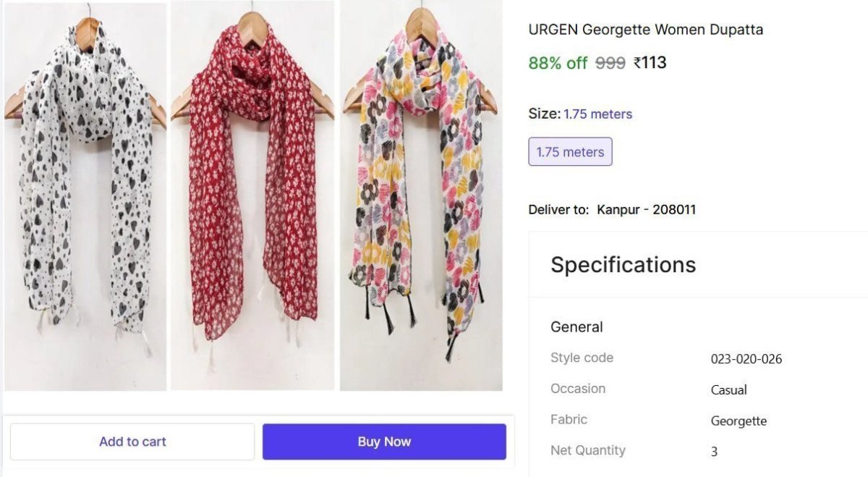Click the General subsection heading
This screenshot has width=868, height=477.
[576, 326]
